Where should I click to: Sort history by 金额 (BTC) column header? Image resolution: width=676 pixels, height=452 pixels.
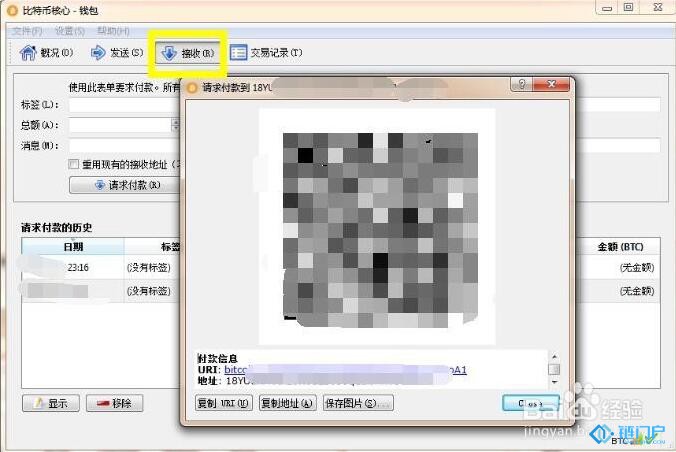point(620,247)
